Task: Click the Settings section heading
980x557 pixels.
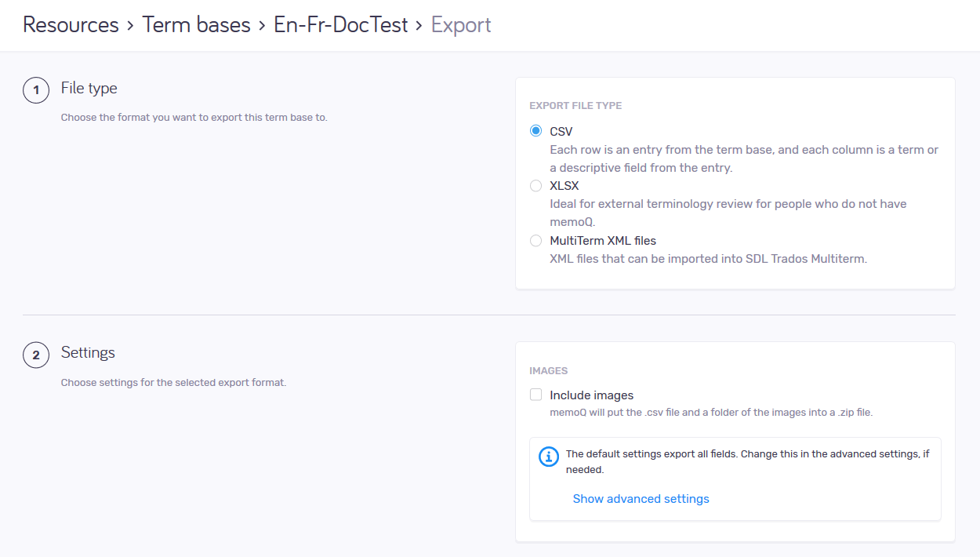Action: click(88, 353)
